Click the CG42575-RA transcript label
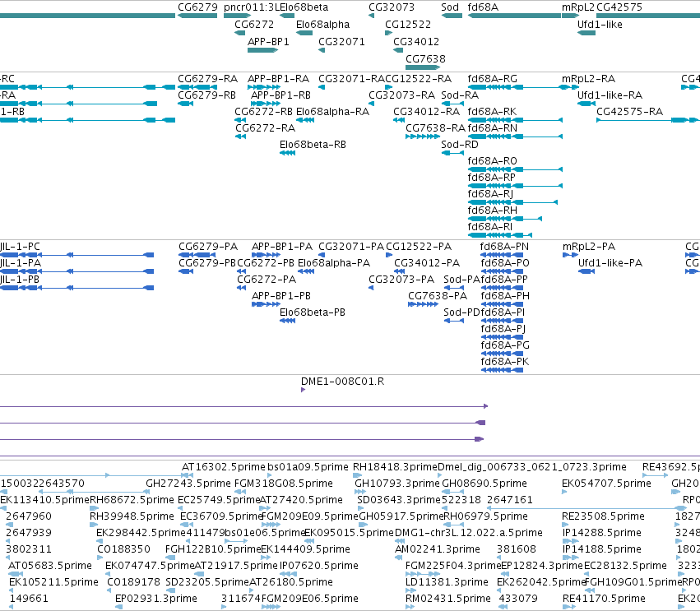This screenshot has width=700, height=611. (x=629, y=112)
